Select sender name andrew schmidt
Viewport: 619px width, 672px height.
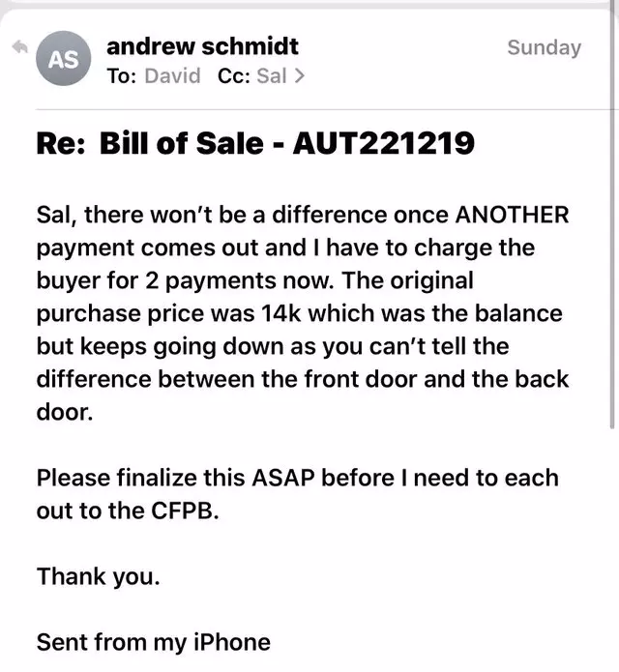(202, 46)
